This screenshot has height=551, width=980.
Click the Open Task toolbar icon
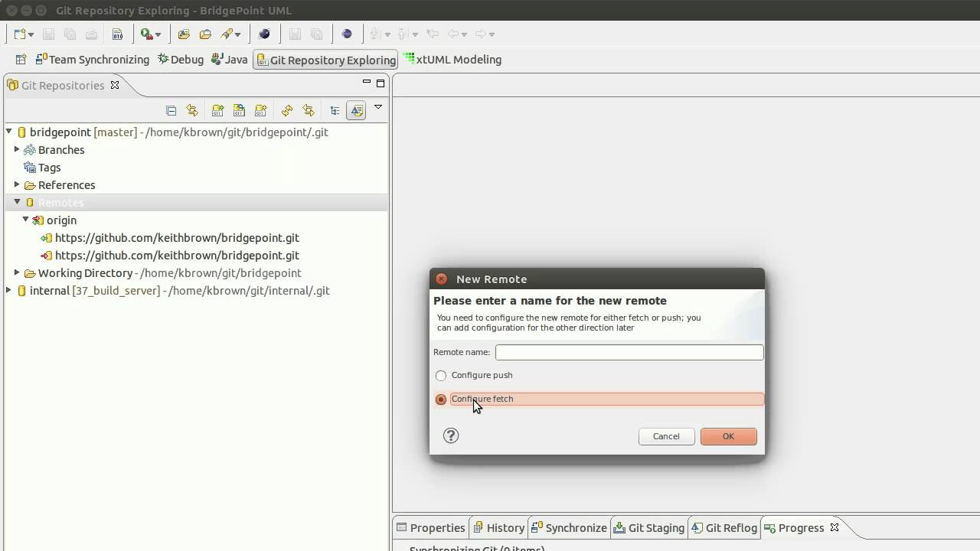tap(205, 34)
